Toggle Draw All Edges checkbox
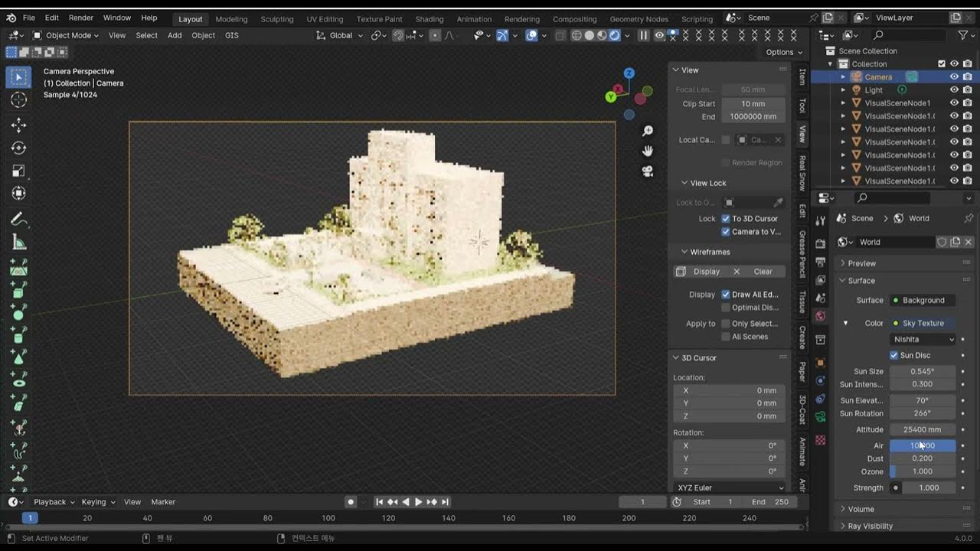980x551 pixels. (x=726, y=295)
